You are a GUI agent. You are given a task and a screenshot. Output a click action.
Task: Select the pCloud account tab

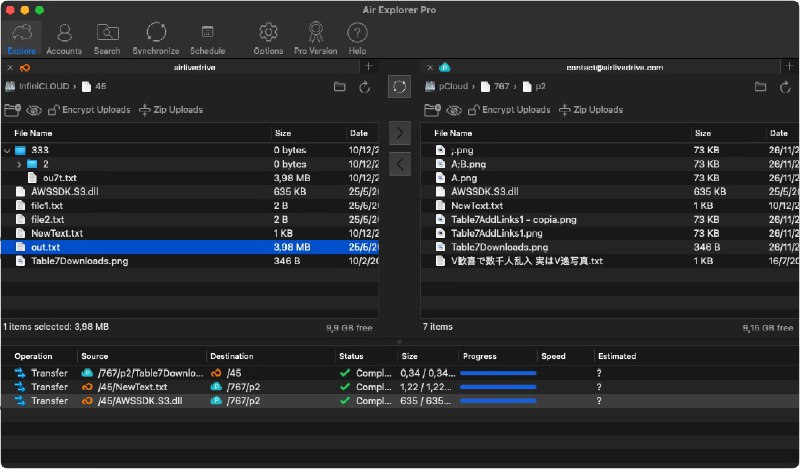tap(614, 67)
